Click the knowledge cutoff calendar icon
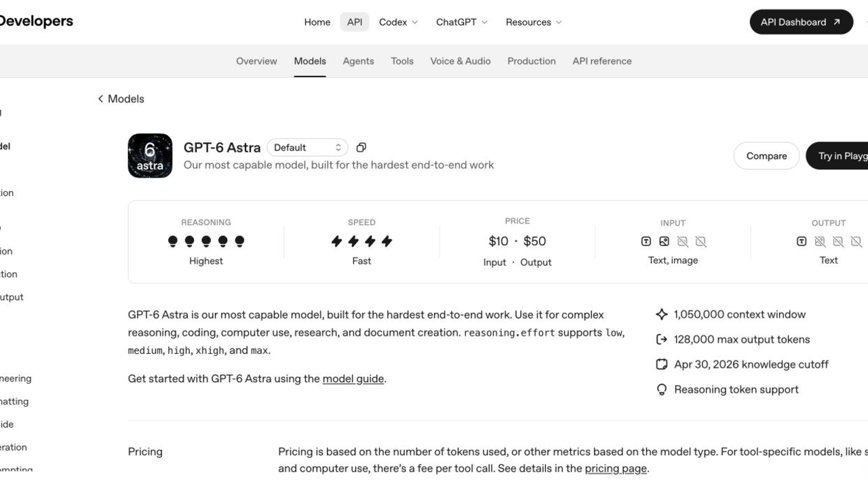The image size is (868, 488). [x=662, y=365]
